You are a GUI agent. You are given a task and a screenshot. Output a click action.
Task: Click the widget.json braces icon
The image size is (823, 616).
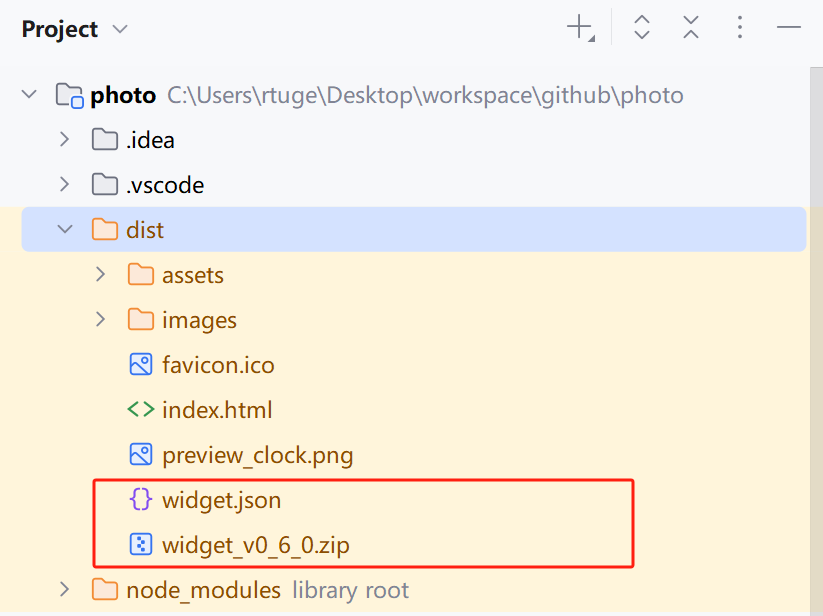pyautogui.click(x=141, y=500)
